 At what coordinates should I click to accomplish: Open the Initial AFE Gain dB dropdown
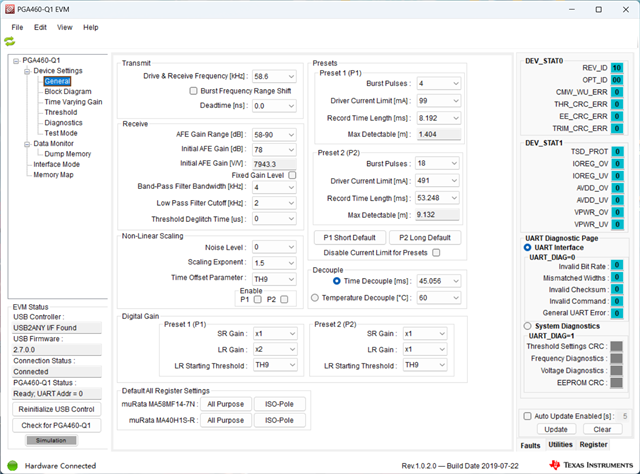274,150
